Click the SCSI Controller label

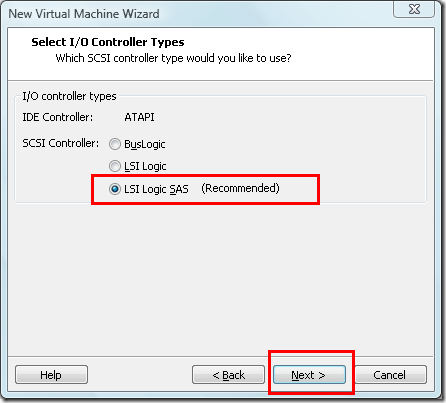[x=61, y=143]
